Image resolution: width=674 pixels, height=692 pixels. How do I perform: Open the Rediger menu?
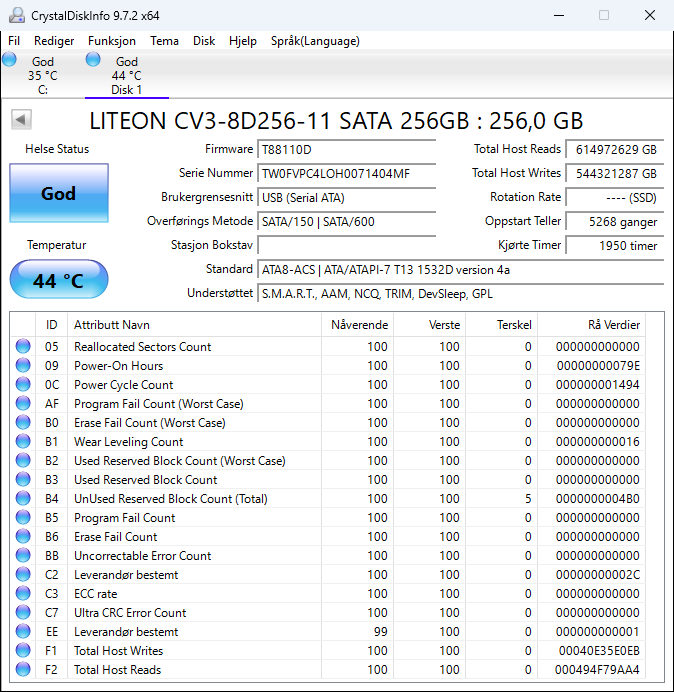click(x=54, y=41)
